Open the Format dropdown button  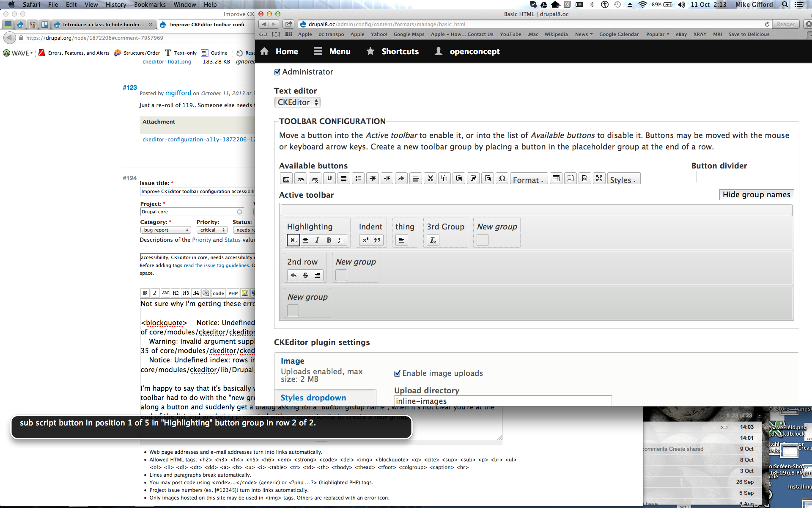coord(528,179)
